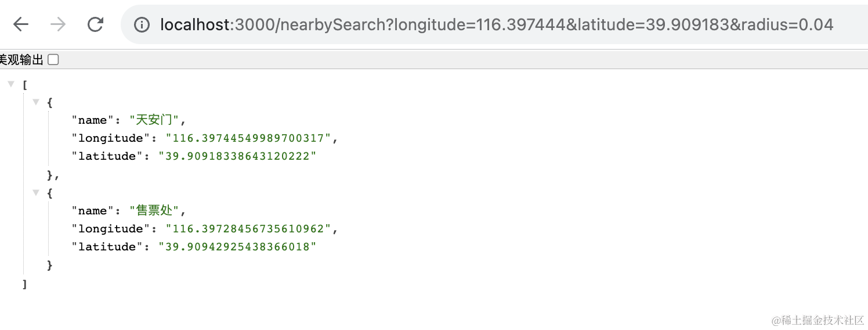The height and width of the screenshot is (330, 868).
Task: Click latitude value 39.90942925438366018
Action: [238, 247]
